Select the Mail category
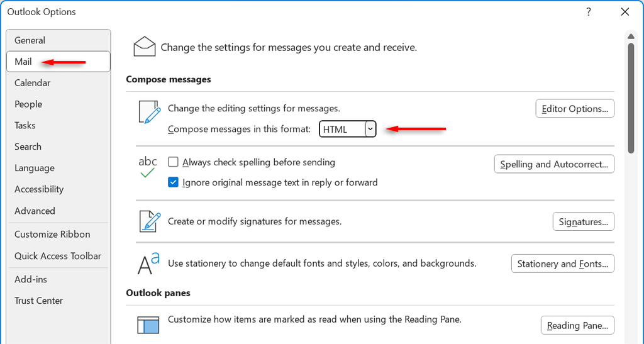The height and width of the screenshot is (344, 644). click(23, 62)
